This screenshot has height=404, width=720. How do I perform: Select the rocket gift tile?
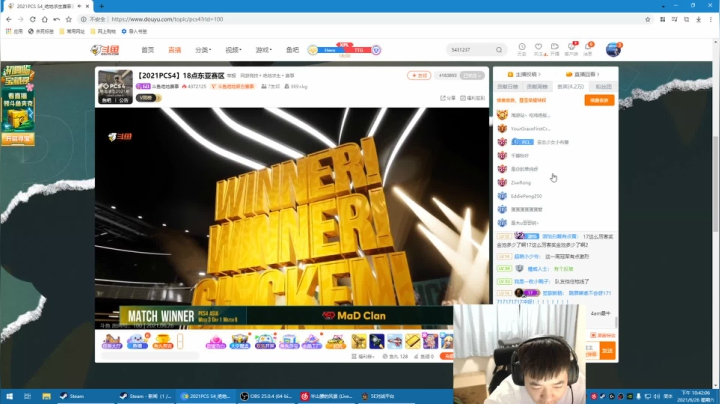377,341
